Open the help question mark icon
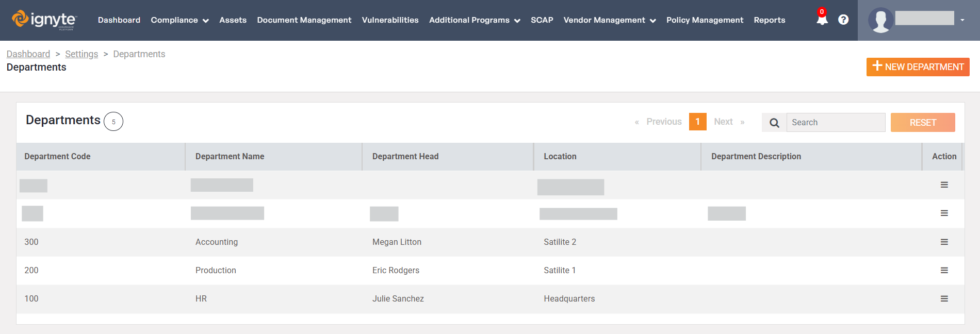The width and height of the screenshot is (980, 334). [x=843, y=20]
